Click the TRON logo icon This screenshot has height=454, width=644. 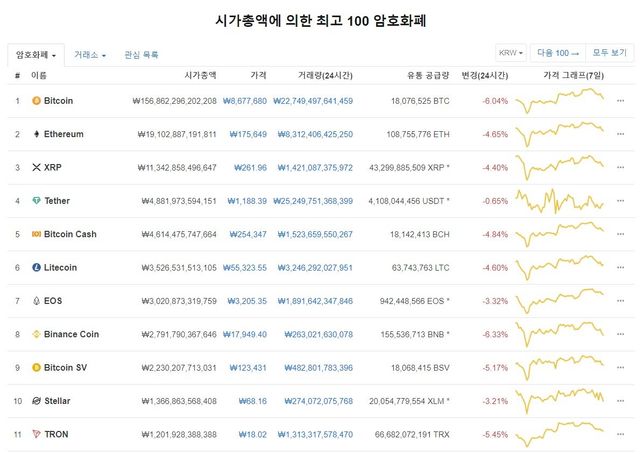click(37, 434)
